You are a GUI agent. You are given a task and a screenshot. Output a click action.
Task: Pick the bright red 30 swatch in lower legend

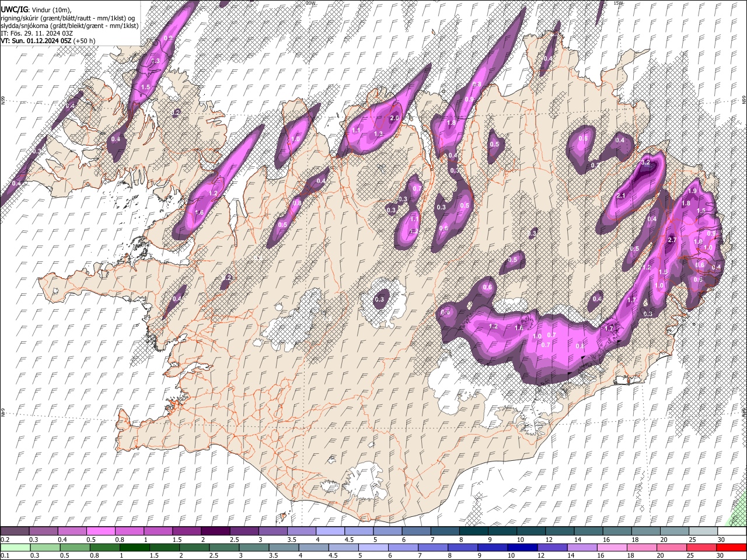click(731, 547)
